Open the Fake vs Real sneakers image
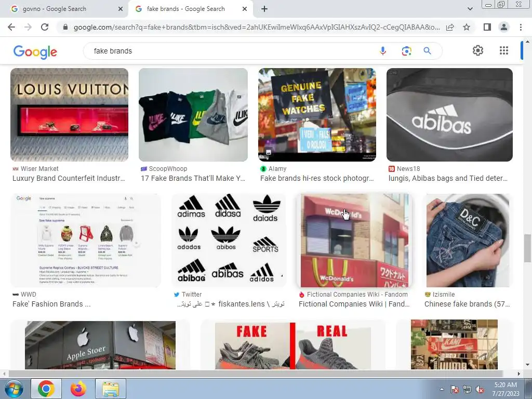Image resolution: width=532 pixels, height=399 pixels. [x=292, y=345]
